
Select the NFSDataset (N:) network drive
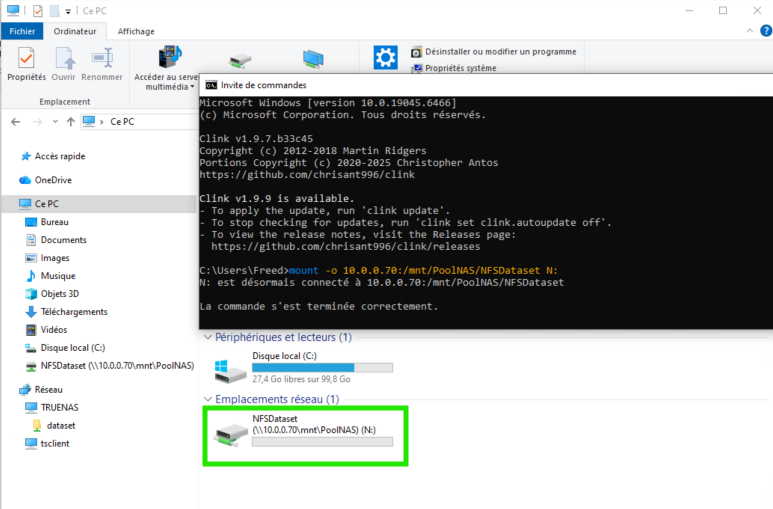point(304,432)
